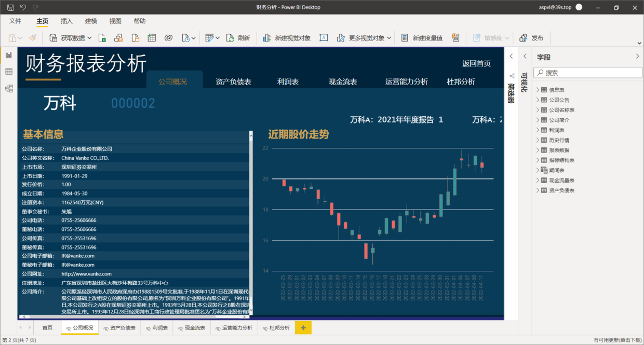Click 资产负债表 in report navigation bar
Screen dimensions: 644x345
click(x=234, y=81)
